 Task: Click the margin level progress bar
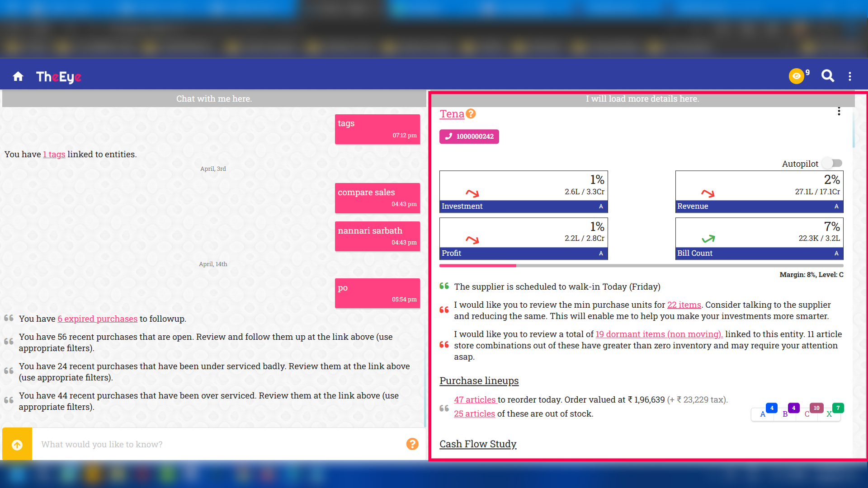641,266
